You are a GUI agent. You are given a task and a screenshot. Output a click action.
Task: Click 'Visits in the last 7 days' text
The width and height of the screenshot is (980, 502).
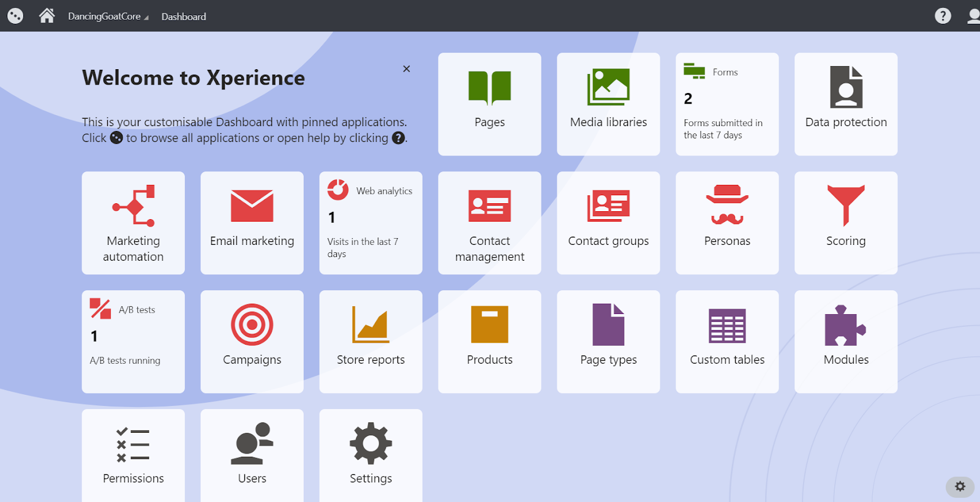363,248
